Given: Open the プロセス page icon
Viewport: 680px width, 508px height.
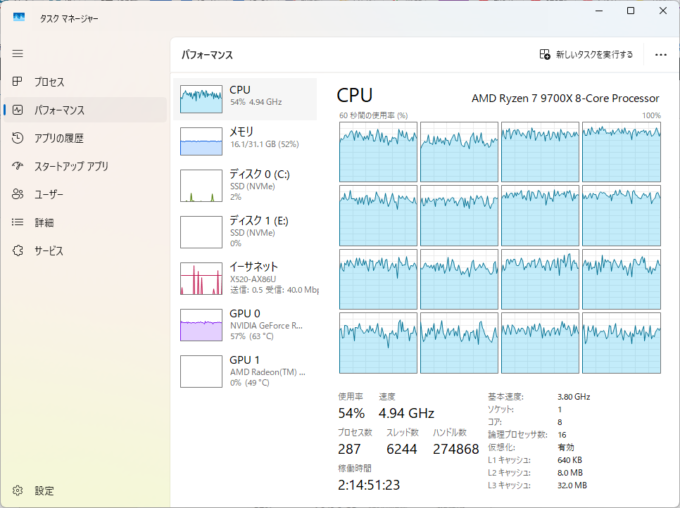Looking at the screenshot, I should [x=17, y=82].
